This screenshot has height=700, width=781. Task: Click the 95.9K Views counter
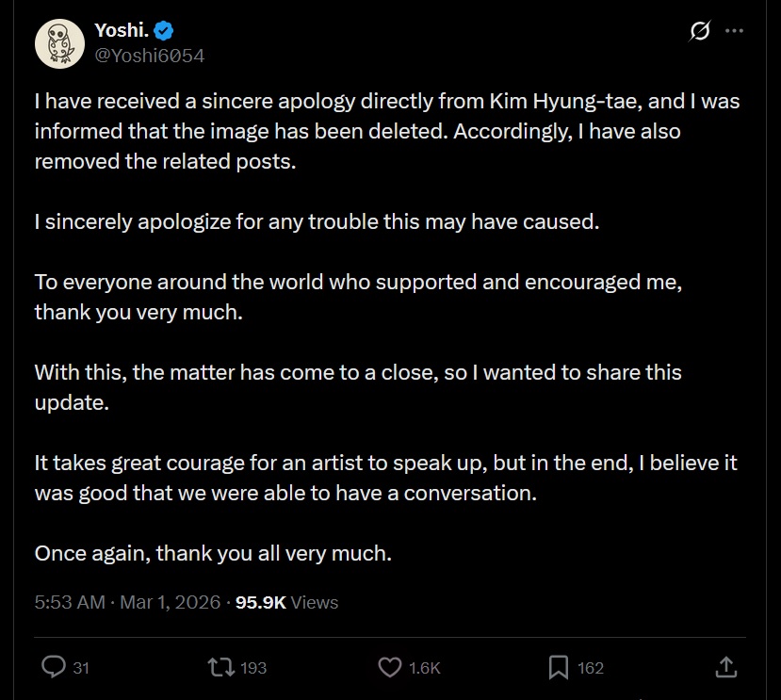click(x=286, y=602)
